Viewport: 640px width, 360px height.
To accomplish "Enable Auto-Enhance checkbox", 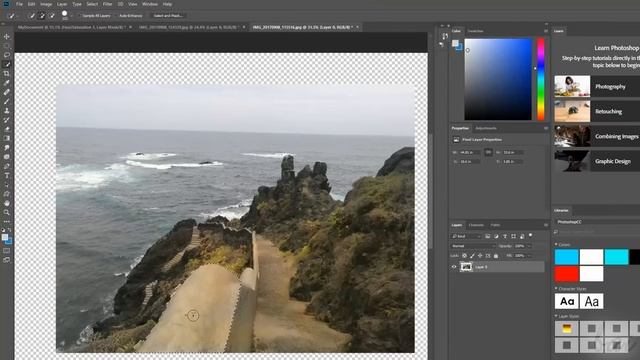I will click(x=117, y=16).
